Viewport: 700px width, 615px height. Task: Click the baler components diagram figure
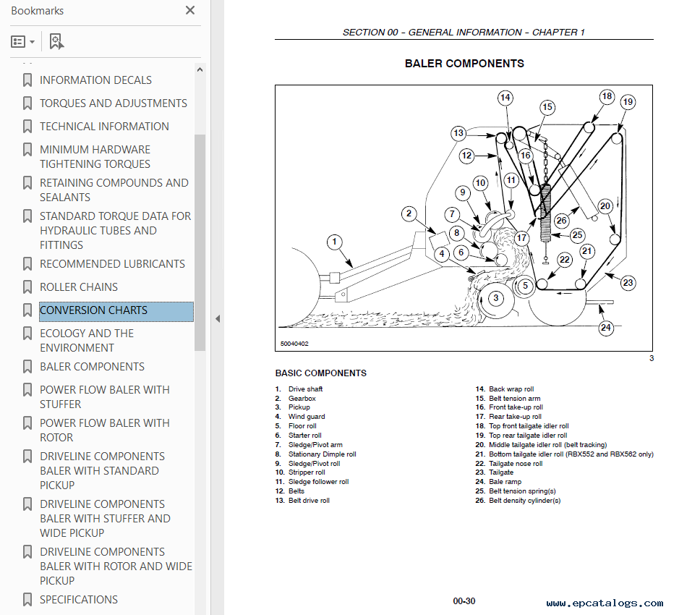click(464, 218)
